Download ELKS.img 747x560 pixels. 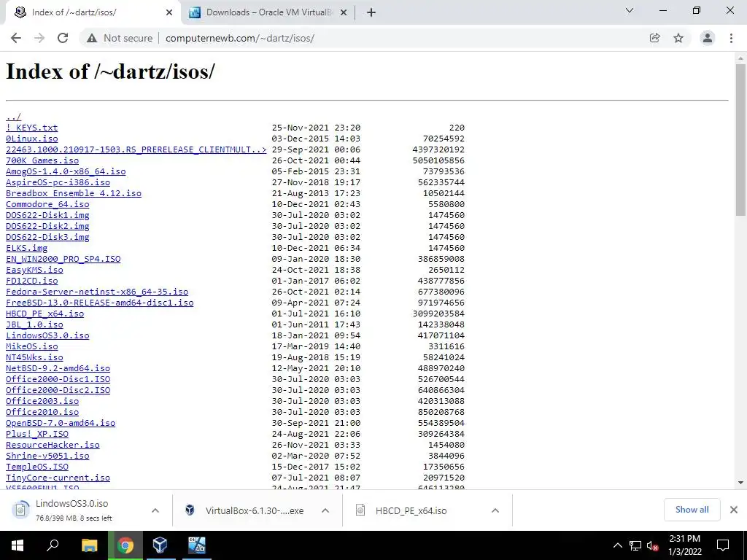click(27, 248)
